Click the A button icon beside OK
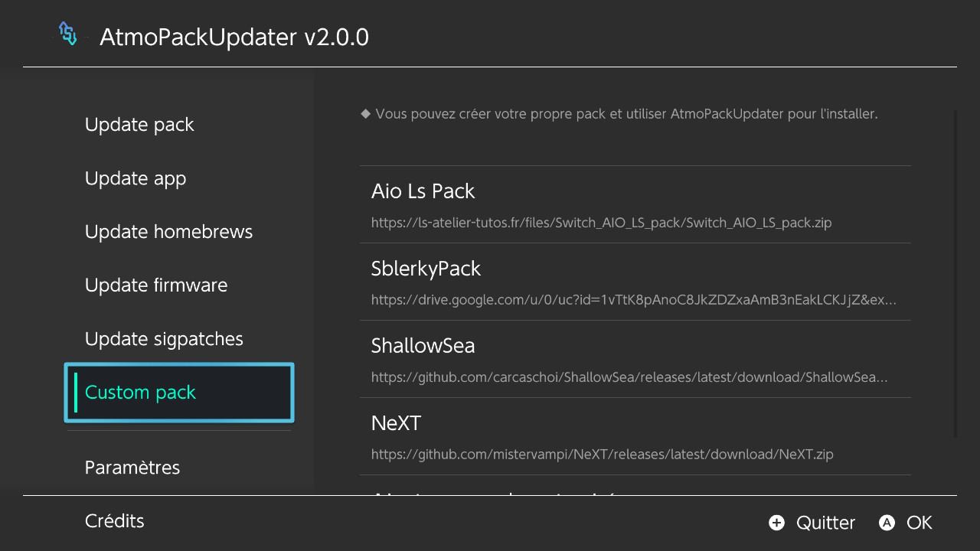Screen dimensions: 980x551 pos(887,523)
